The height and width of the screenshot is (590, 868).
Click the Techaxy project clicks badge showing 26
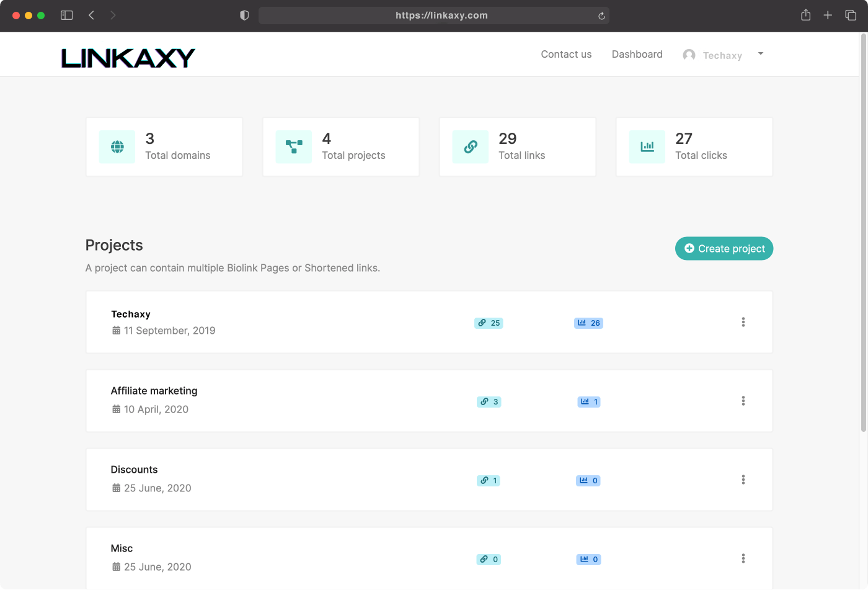tap(588, 323)
